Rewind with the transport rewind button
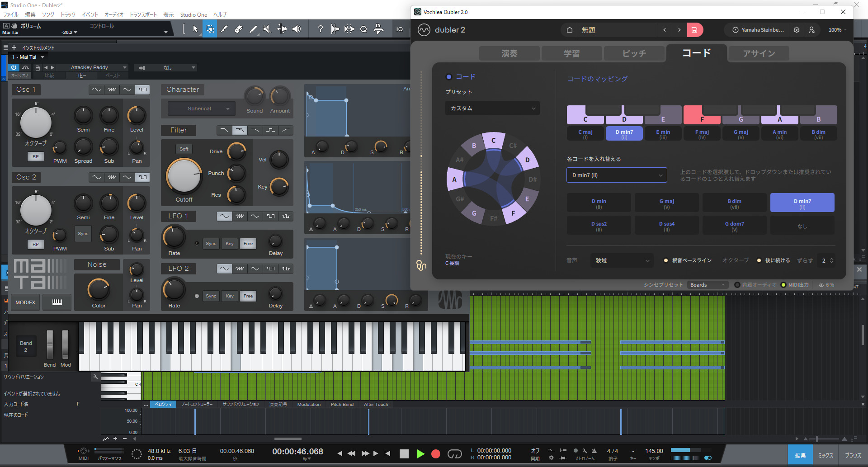The image size is (868, 467). click(x=351, y=453)
